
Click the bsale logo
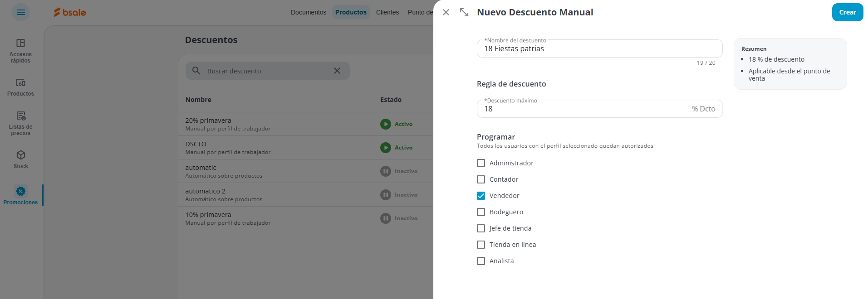pos(70,12)
